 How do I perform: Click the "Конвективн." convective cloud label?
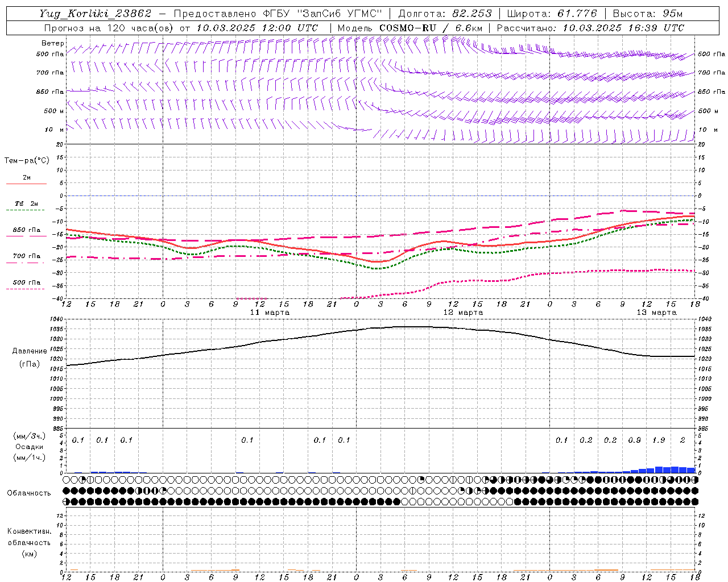(29, 531)
